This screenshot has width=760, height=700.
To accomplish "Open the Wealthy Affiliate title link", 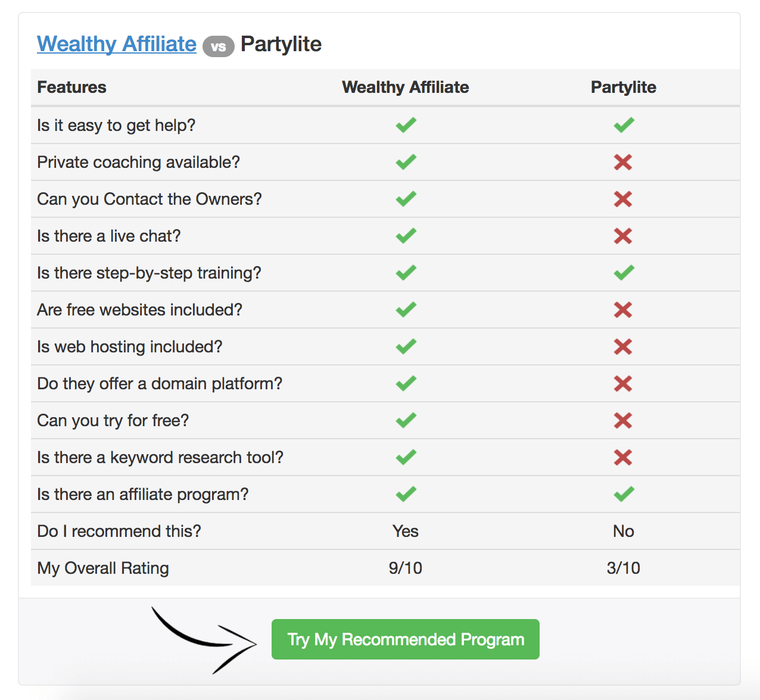I will [117, 44].
